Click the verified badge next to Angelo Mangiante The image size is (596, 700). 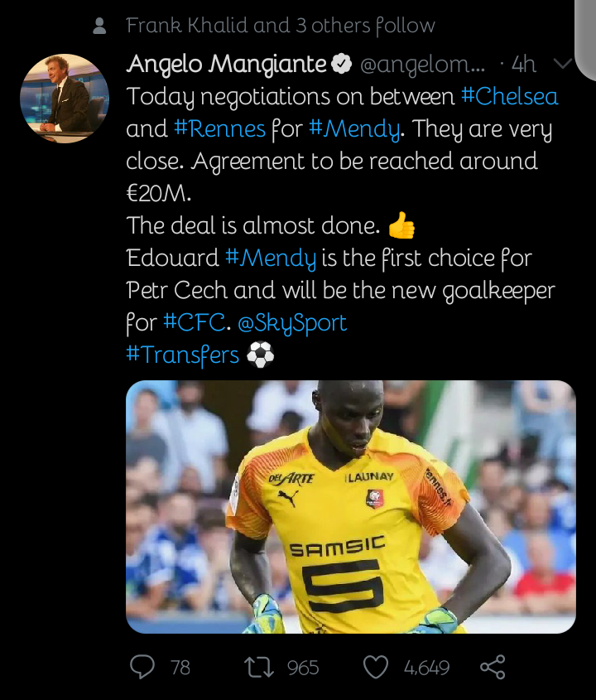(x=342, y=64)
